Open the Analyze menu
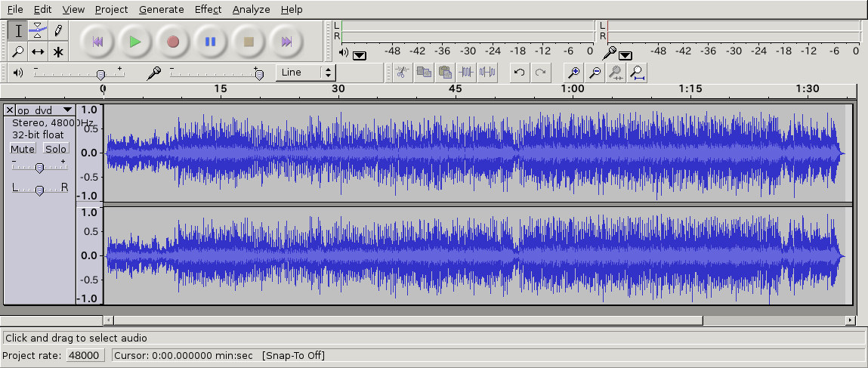Viewport: 868px width, 368px height. [251, 9]
